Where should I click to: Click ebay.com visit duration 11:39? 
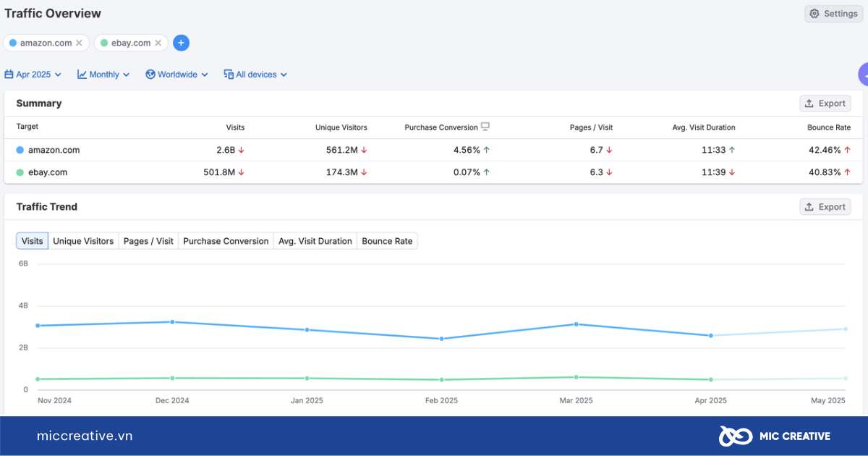(715, 173)
